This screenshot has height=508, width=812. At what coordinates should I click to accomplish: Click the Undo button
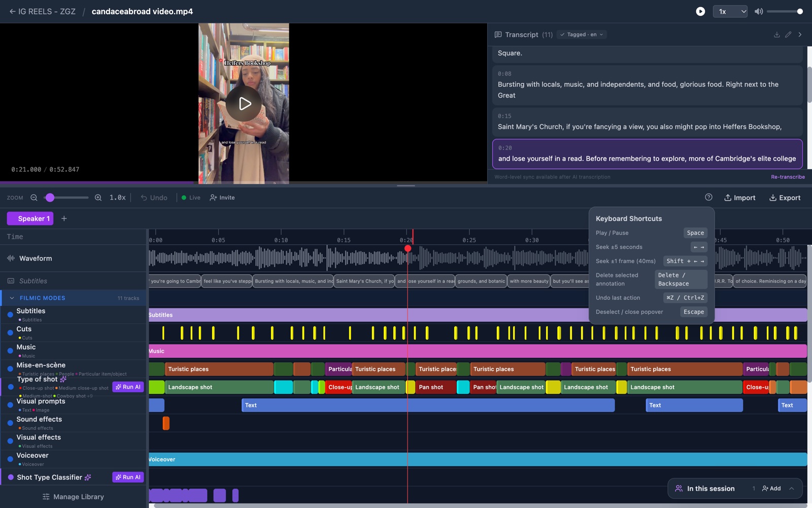click(x=154, y=198)
